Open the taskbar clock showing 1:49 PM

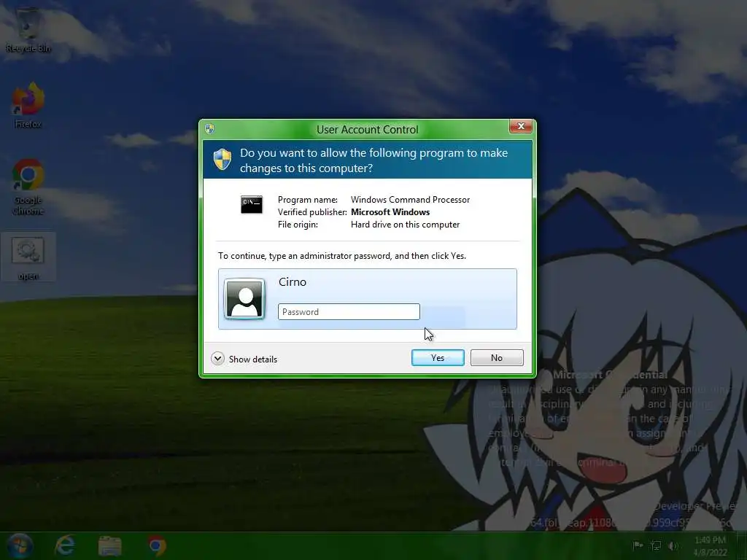pos(710,545)
